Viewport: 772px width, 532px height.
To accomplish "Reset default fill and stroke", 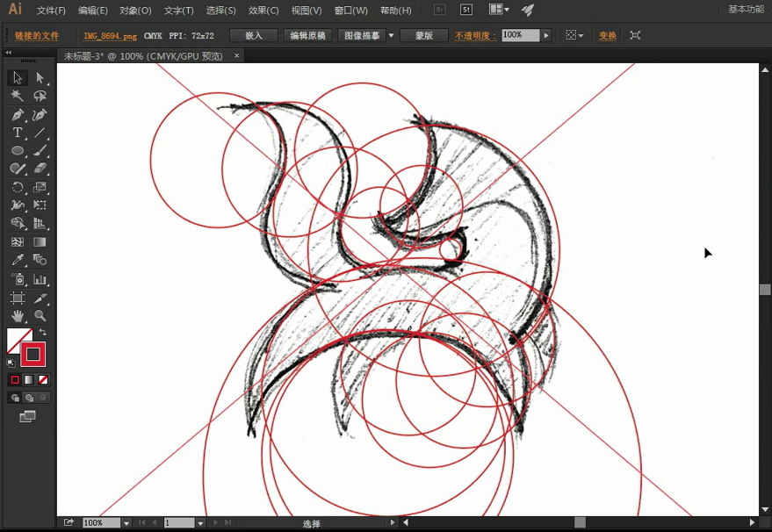I will click(x=11, y=363).
